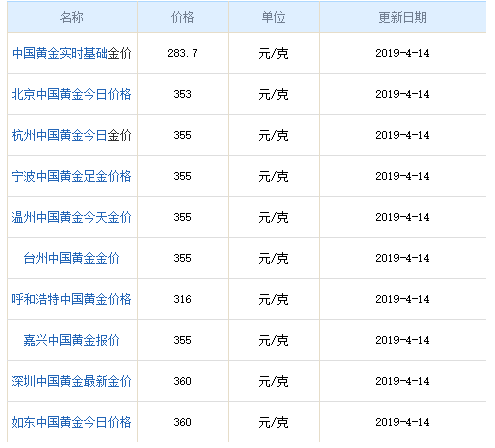Open 呼和浩特中国黄金价格 link
This screenshot has height=448, width=495.
click(72, 299)
